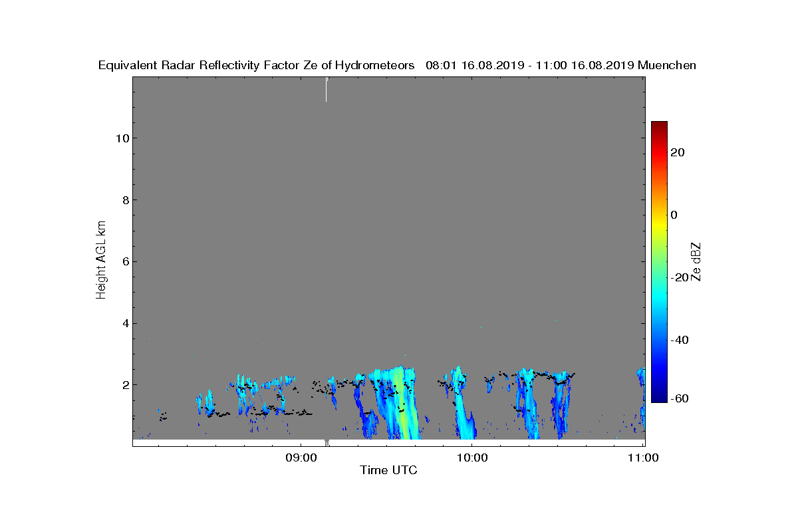Click the Time UTC axis title
798x532 pixels.
coord(389,471)
